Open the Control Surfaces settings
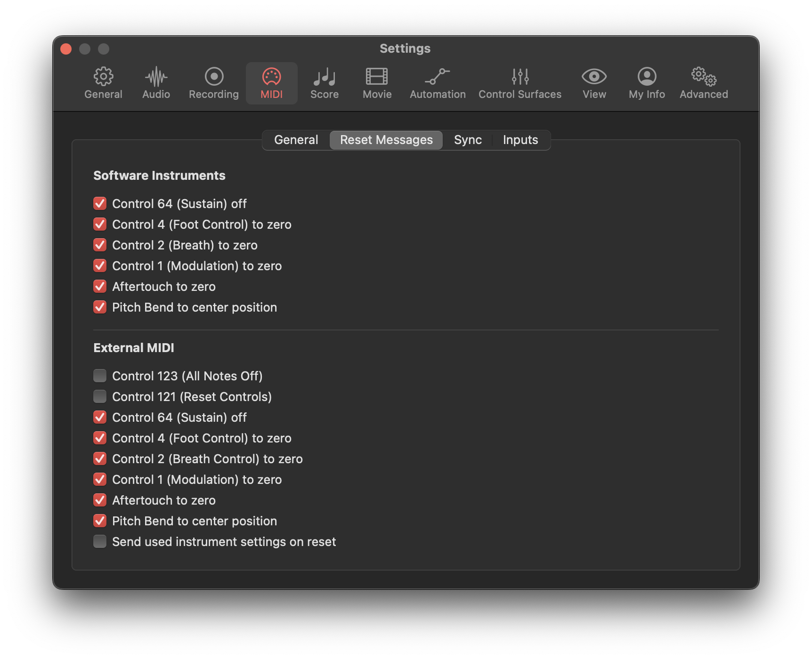Image resolution: width=812 pixels, height=659 pixels. tap(520, 82)
